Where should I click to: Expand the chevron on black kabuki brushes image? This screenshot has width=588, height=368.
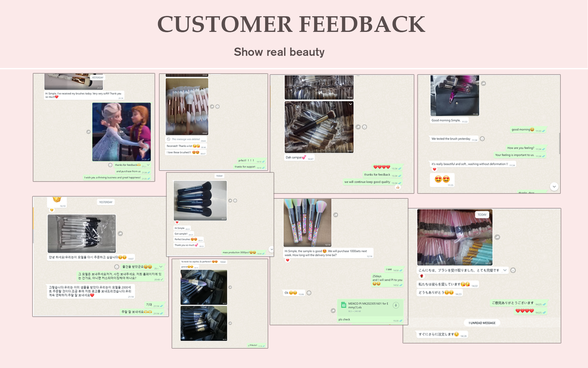coord(350,104)
